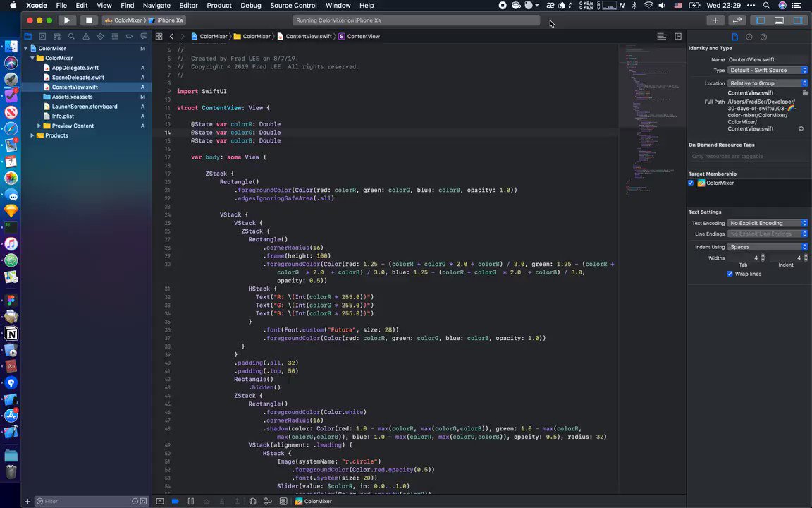812x508 pixels.
Task: Open Environment Overrides button
Action: click(x=283, y=501)
